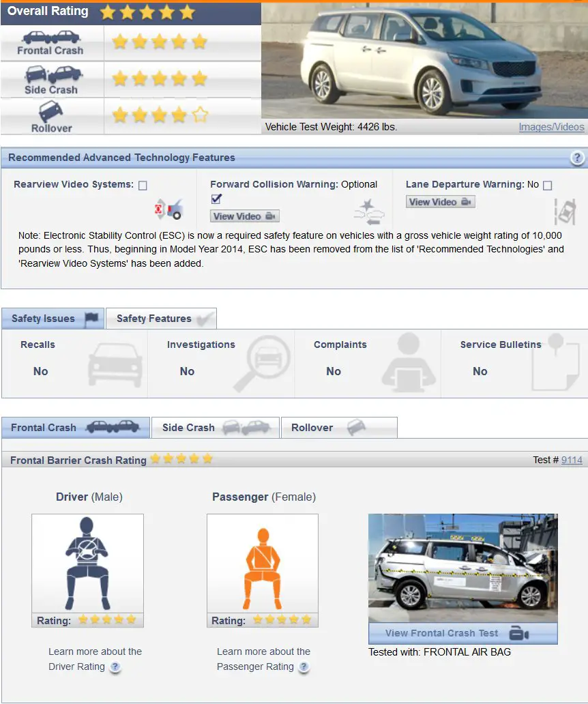Image resolution: width=588 pixels, height=704 pixels.
Task: Click the Passenger rating stars row
Action: click(x=282, y=619)
